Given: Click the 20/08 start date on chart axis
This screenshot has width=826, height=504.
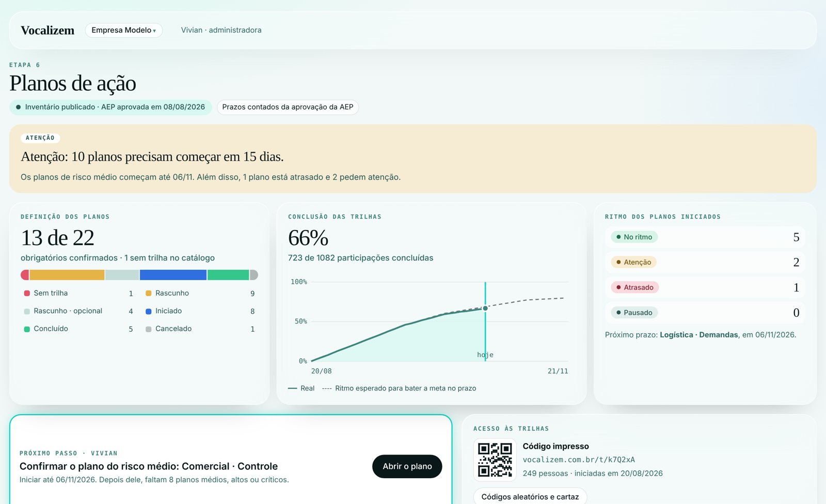Looking at the screenshot, I should pyautogui.click(x=321, y=371).
